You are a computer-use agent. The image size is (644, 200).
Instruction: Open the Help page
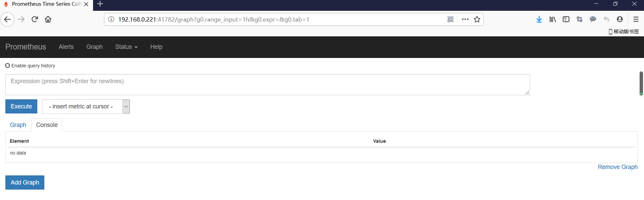pos(156,47)
